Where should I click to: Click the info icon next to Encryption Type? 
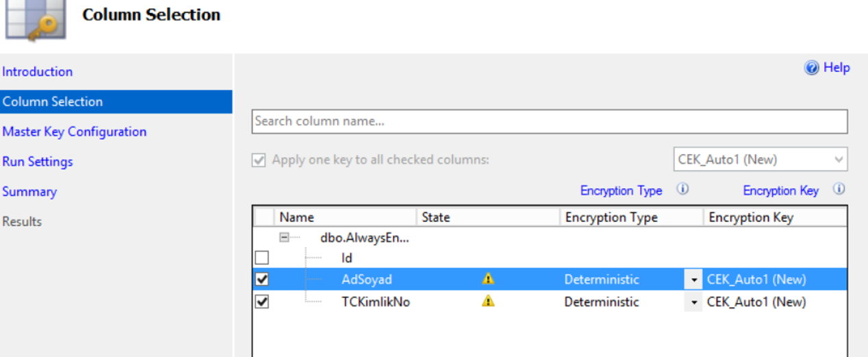tap(682, 190)
